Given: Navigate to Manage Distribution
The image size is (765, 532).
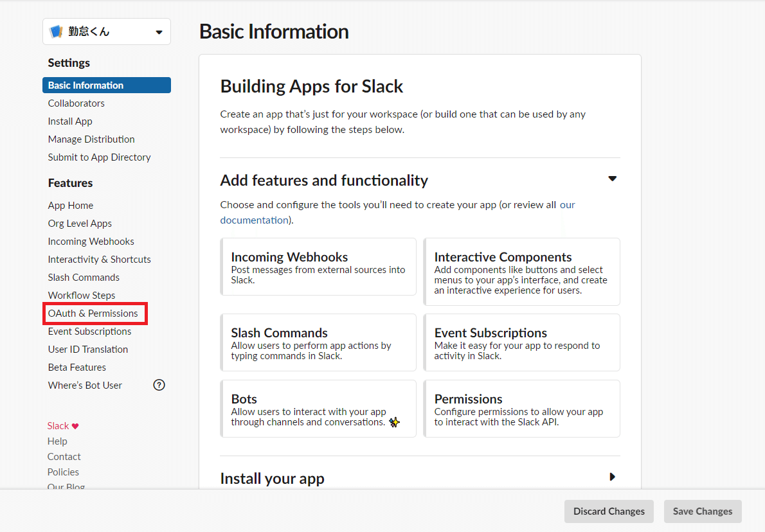Looking at the screenshot, I should (x=91, y=139).
